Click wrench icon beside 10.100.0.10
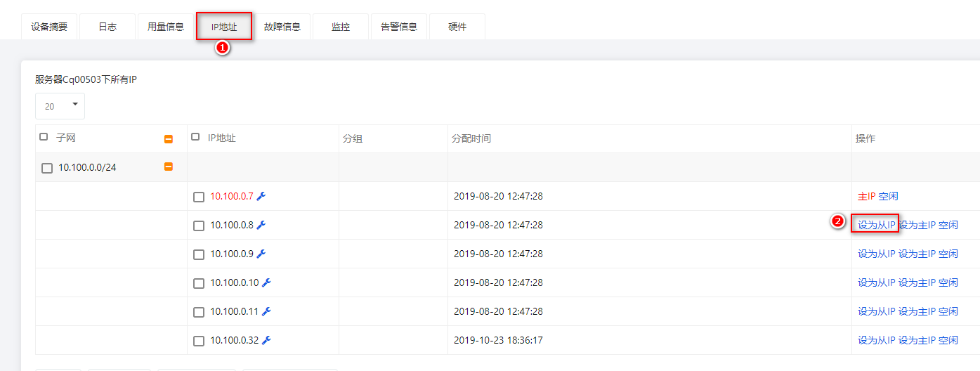Image resolution: width=980 pixels, height=371 pixels. (266, 282)
